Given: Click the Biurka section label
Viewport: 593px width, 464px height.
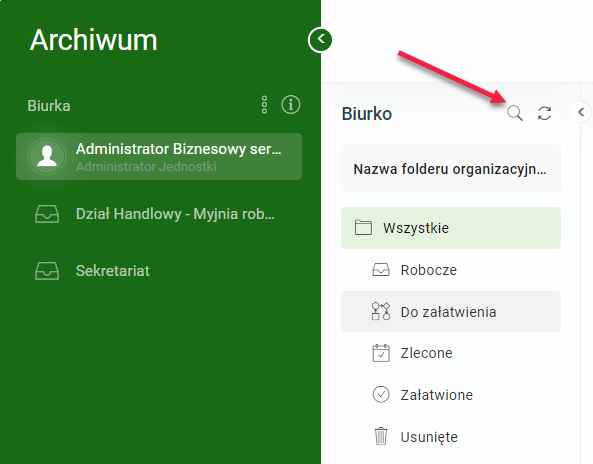Looking at the screenshot, I should pyautogui.click(x=49, y=106).
